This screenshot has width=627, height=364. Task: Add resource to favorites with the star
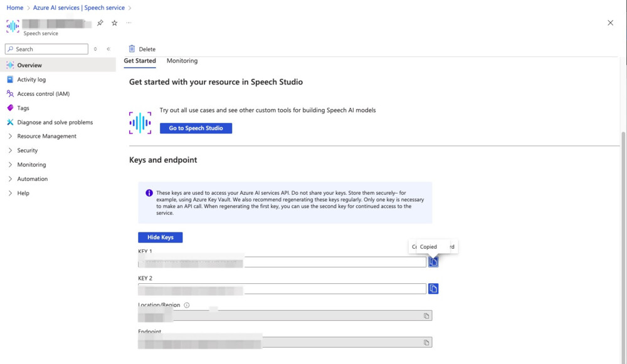(x=114, y=22)
